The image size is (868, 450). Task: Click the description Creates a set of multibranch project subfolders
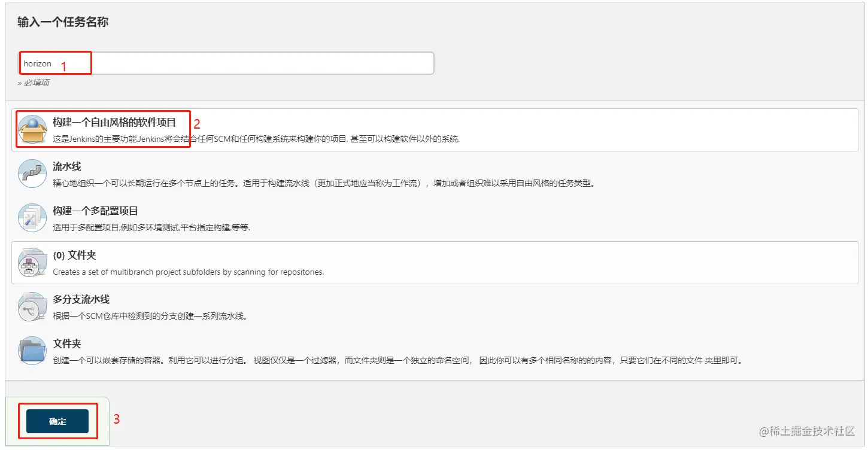pyautogui.click(x=188, y=272)
